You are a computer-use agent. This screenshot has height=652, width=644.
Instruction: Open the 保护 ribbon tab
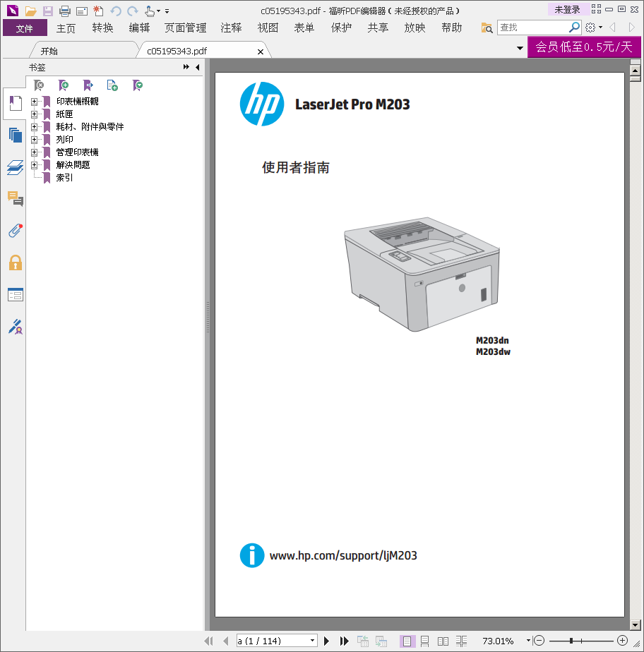click(x=341, y=28)
